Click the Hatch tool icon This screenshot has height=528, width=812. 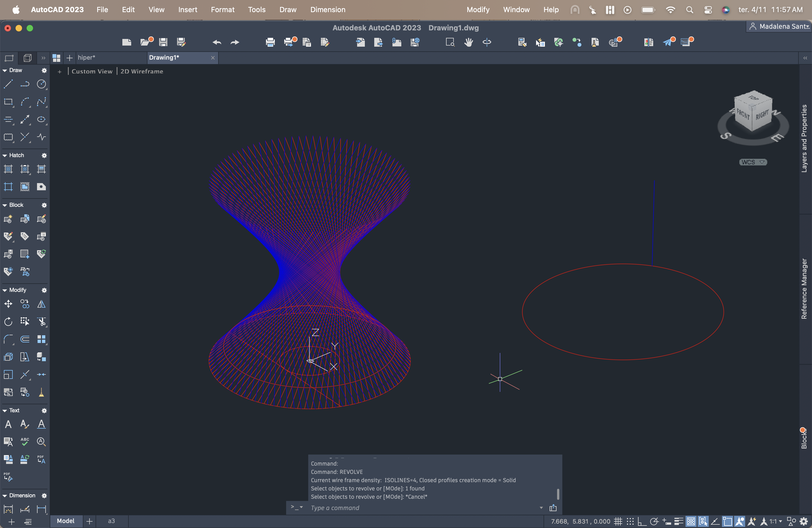[8, 169]
